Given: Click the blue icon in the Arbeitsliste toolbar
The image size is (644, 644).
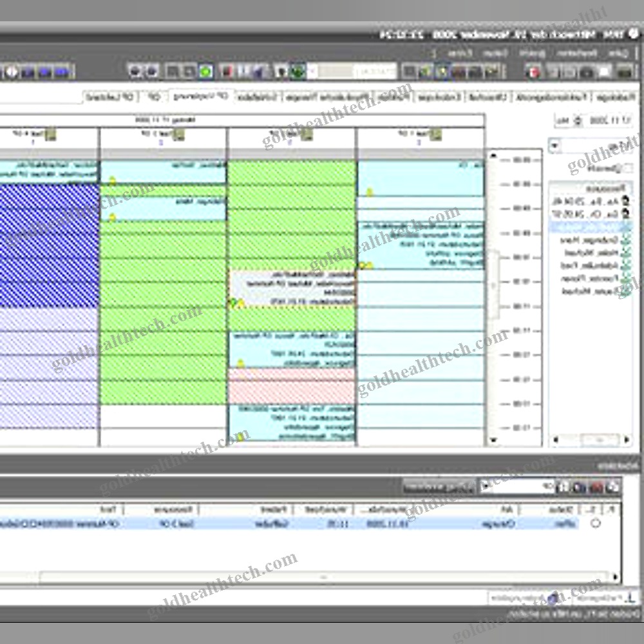Looking at the screenshot, I should [580, 487].
